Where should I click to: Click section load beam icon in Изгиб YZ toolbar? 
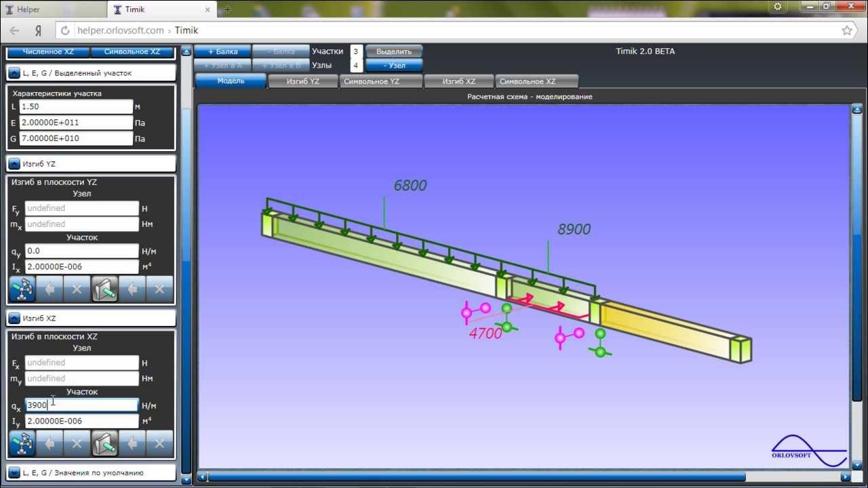tap(105, 289)
